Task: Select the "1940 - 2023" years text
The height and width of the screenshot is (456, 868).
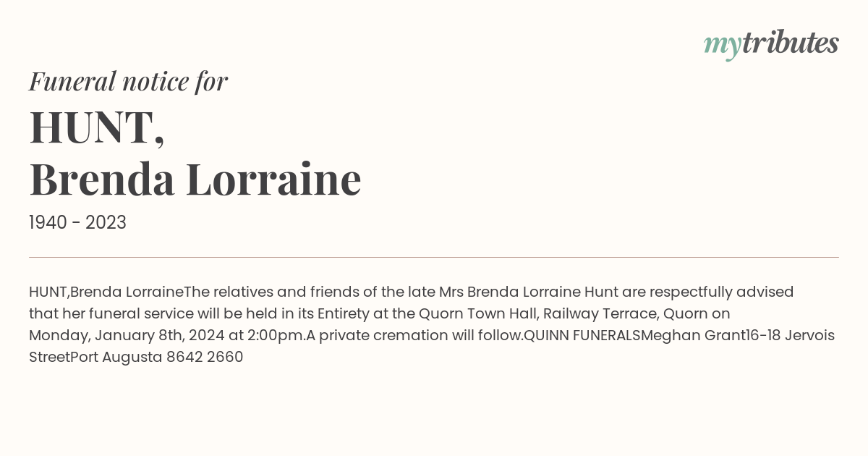Action: click(x=77, y=223)
